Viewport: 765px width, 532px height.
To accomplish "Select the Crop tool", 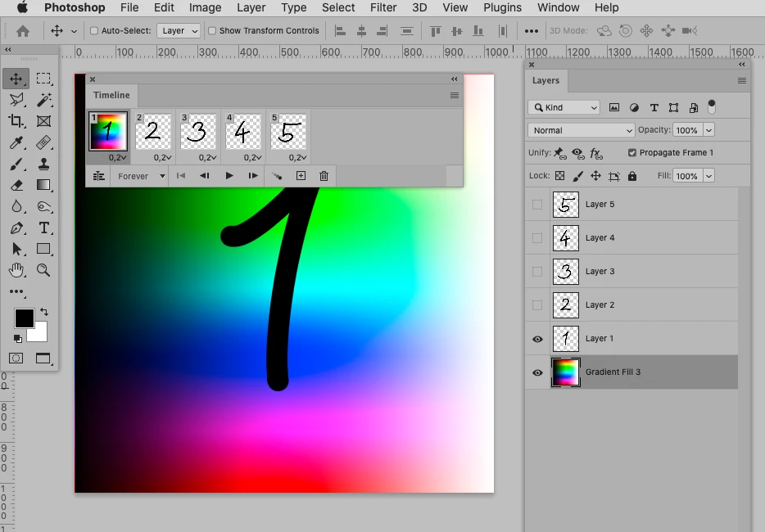I will coord(16,121).
